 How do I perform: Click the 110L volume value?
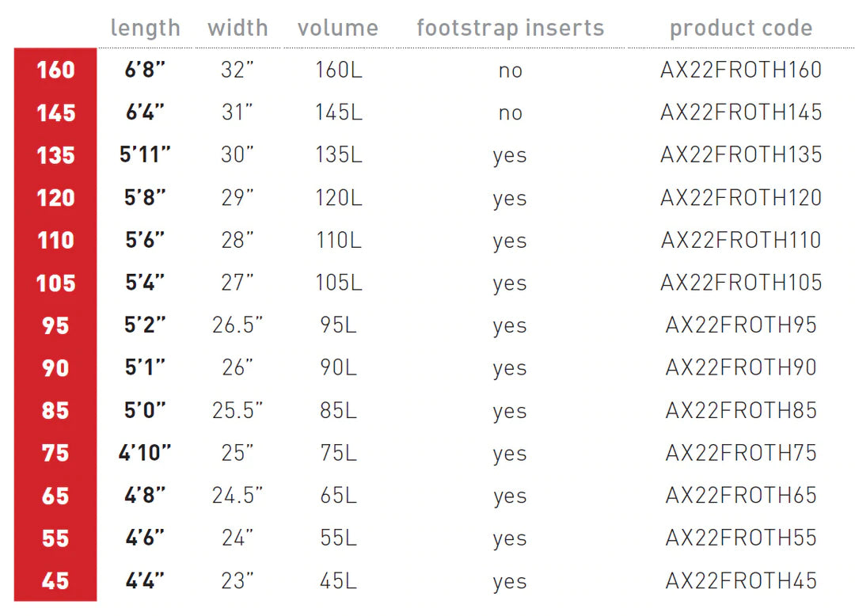(338, 240)
